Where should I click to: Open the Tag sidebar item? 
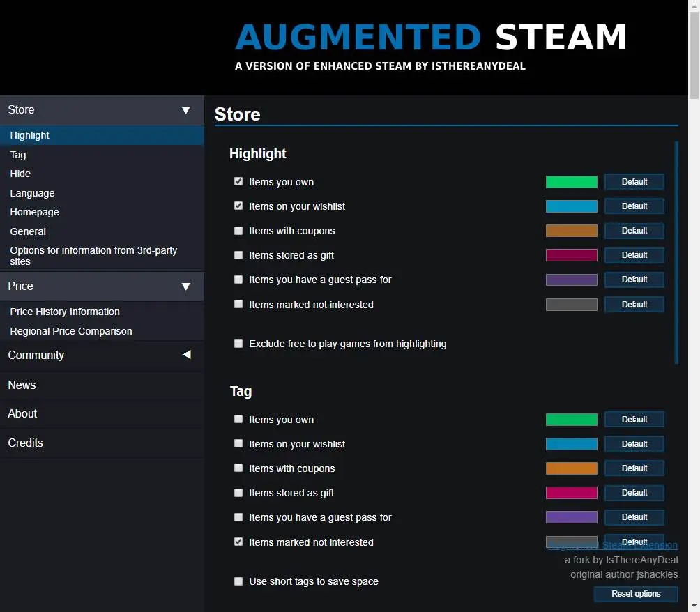point(102,155)
